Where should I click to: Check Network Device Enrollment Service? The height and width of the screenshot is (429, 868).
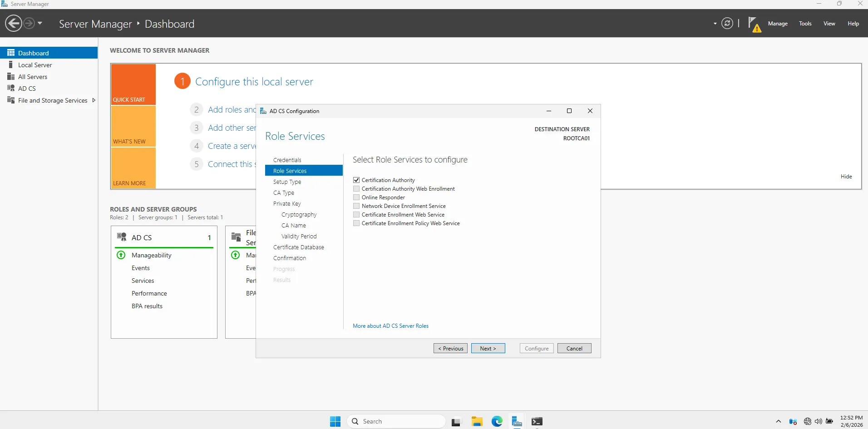pos(356,206)
